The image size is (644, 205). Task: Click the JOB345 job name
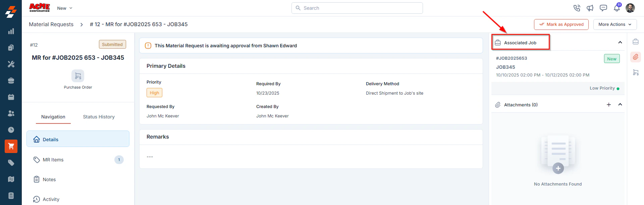tap(505, 67)
